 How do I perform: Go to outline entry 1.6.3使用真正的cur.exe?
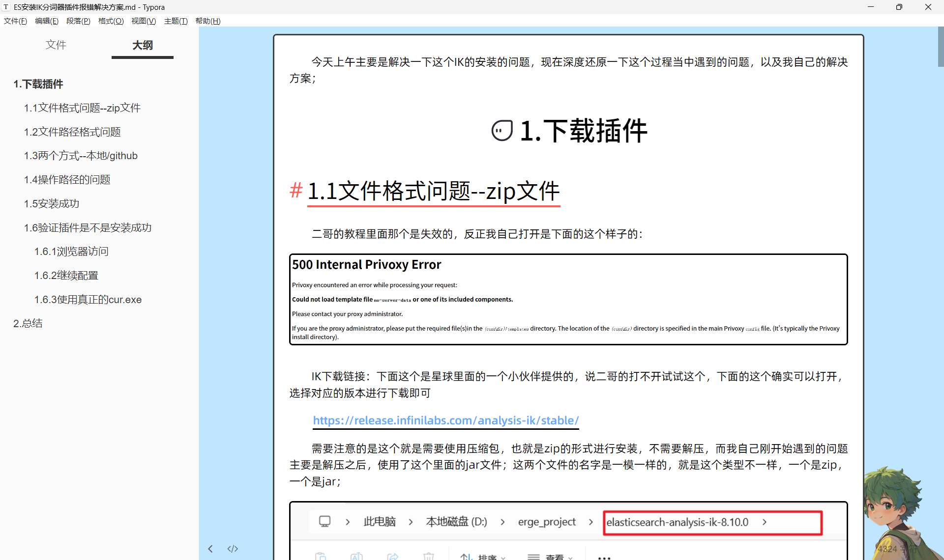coord(88,300)
